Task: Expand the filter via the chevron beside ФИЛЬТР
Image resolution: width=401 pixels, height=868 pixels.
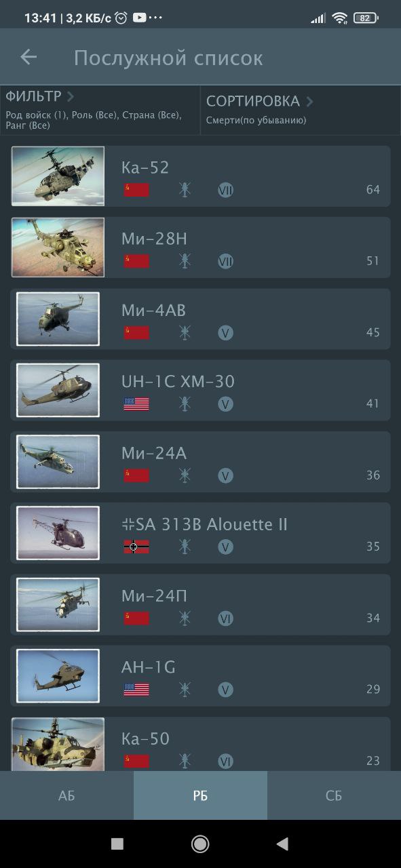Action: 71,96
